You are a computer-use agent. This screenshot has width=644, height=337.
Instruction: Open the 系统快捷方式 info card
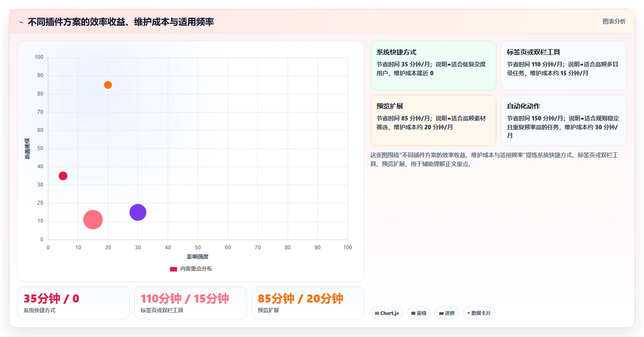pos(433,66)
